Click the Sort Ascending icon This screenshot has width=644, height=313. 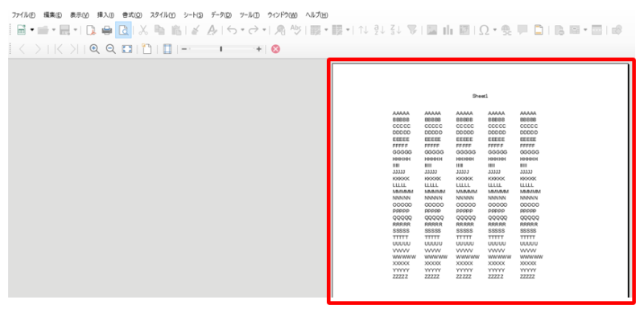[x=380, y=30]
